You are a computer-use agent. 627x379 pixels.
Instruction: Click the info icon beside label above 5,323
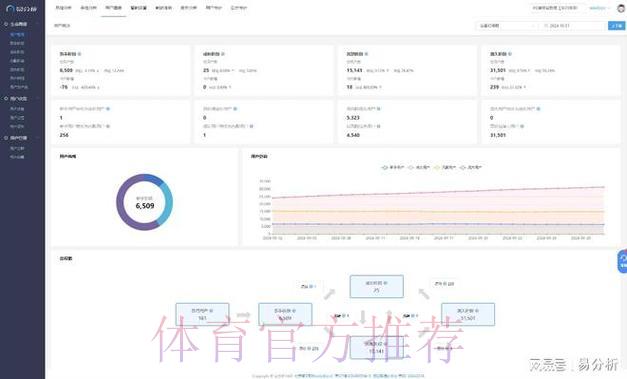coord(379,109)
